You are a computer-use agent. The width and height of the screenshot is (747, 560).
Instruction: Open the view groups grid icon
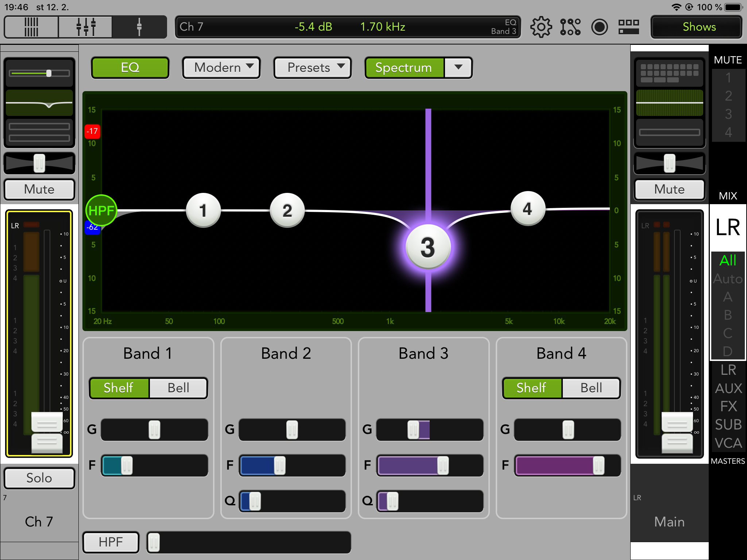(x=628, y=27)
